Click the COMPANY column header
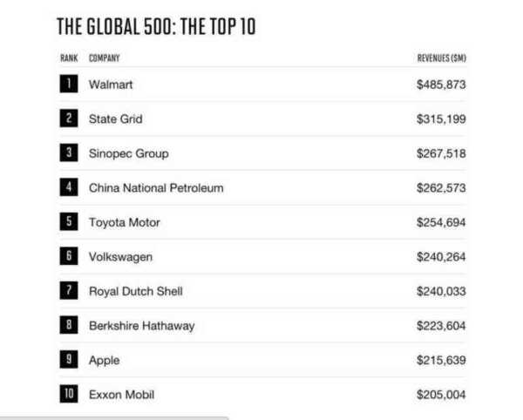This screenshot has width=523, height=420. point(104,58)
